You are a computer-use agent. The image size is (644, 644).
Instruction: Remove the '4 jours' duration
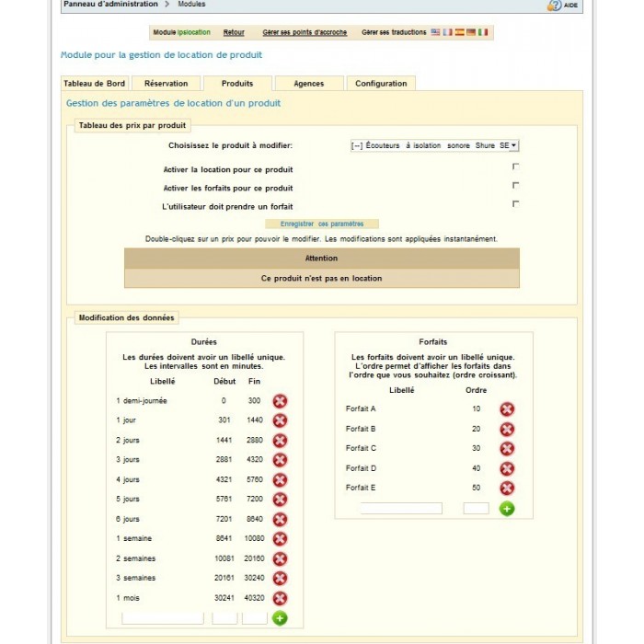280,479
